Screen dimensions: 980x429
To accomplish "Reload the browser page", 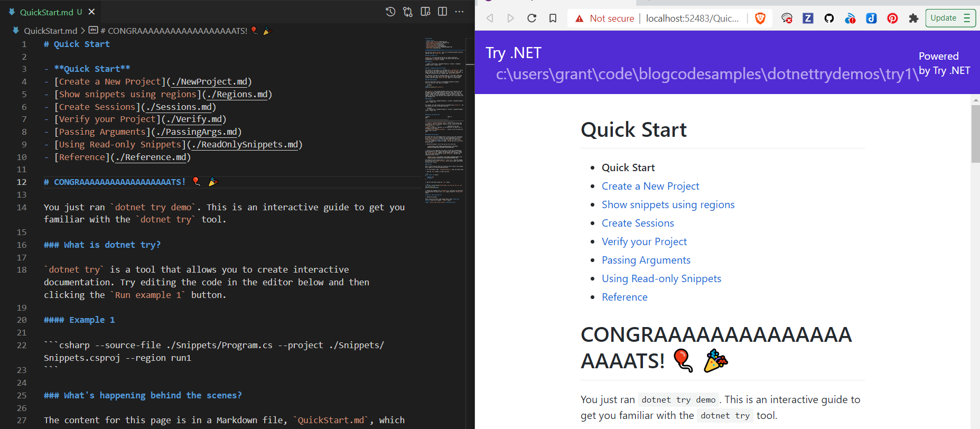I will (x=532, y=18).
